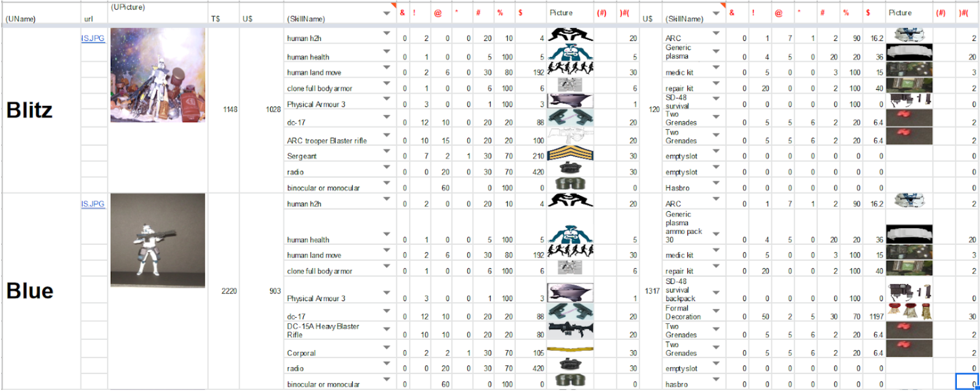
Task: Select the Sergeant $ value 210
Action: coord(538,156)
